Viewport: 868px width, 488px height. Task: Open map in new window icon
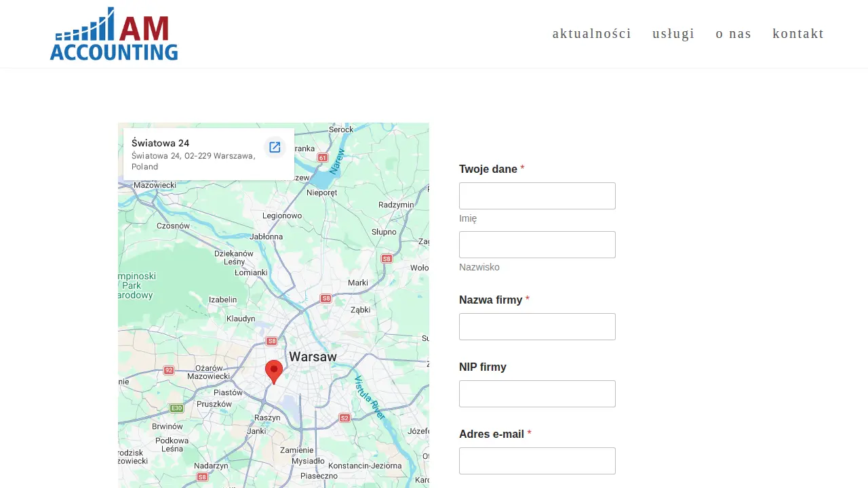(x=275, y=147)
